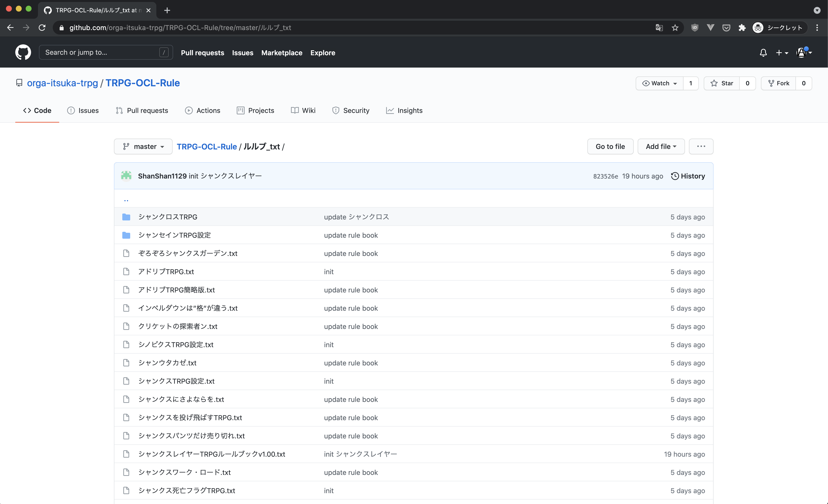Click the ShanShan1129 avatar in the commit bar

126,176
